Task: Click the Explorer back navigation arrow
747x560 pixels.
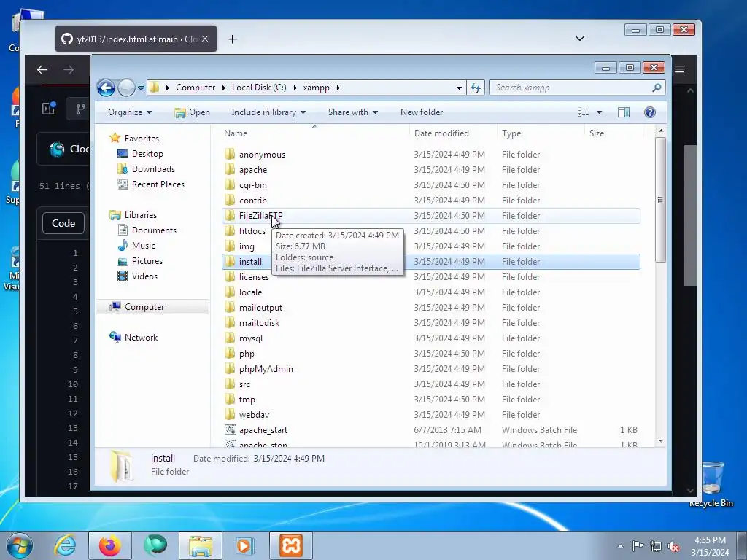Action: [106, 87]
